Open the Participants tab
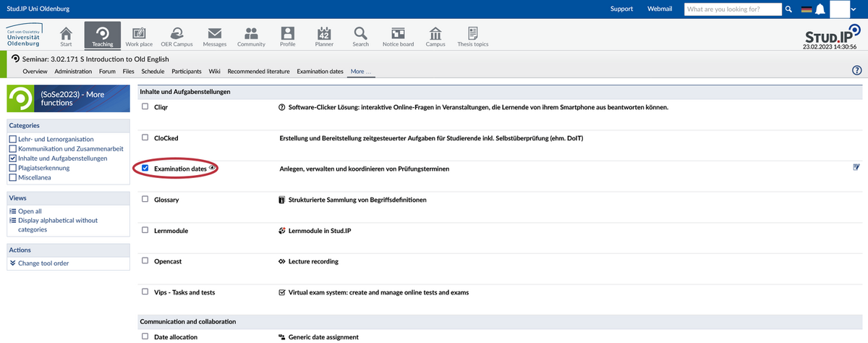 pos(187,72)
